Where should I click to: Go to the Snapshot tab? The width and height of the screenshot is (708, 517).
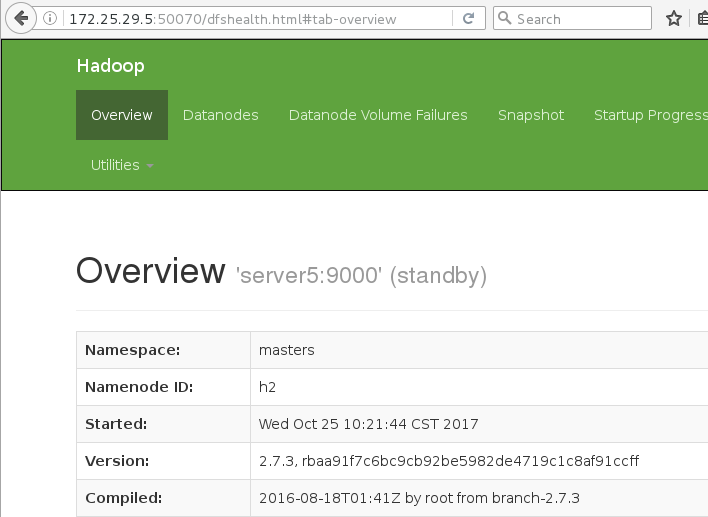pyautogui.click(x=531, y=115)
